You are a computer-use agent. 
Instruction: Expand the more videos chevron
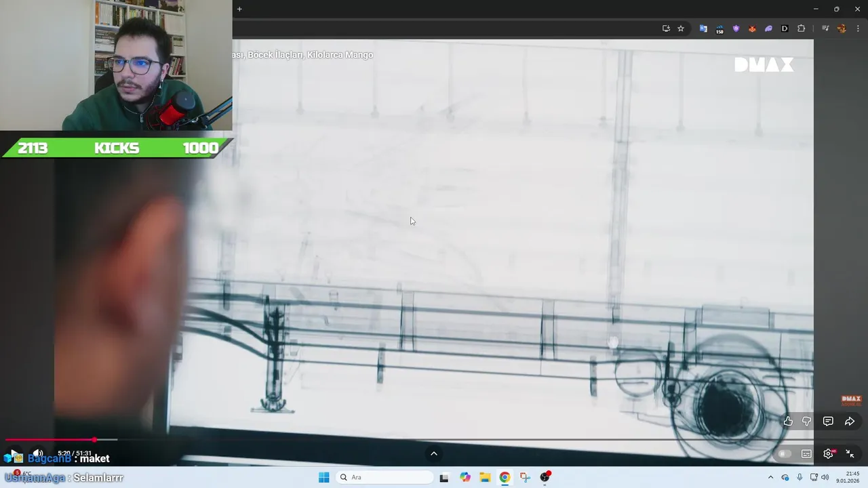pyautogui.click(x=434, y=453)
